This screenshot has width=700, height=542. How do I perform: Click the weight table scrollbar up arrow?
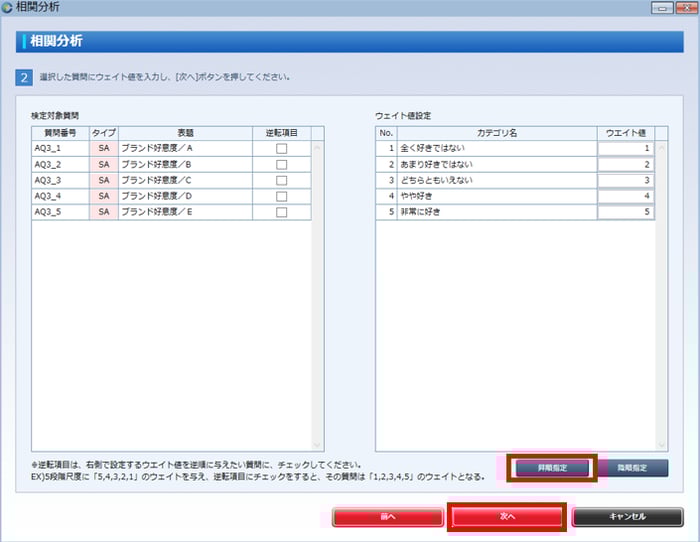click(662, 147)
